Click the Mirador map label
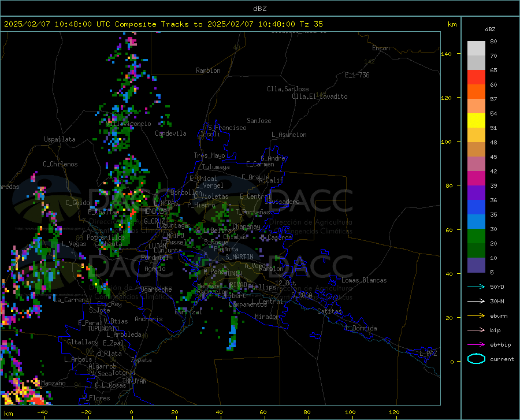This screenshot has height=420, width=520. (266, 317)
